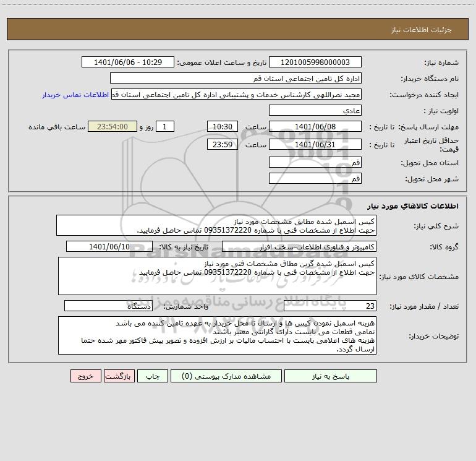
Task: Click the label مشخصات کالای مورد نیاز
Action: point(419,277)
